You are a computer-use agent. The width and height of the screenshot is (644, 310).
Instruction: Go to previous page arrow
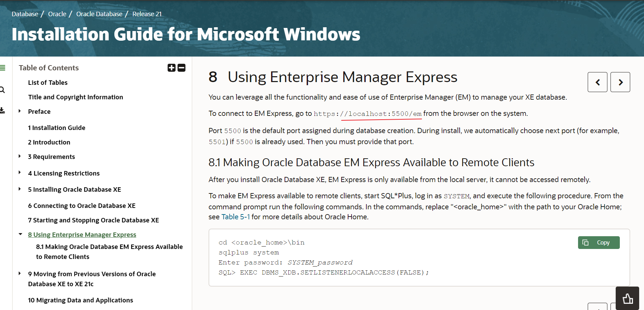(x=597, y=82)
